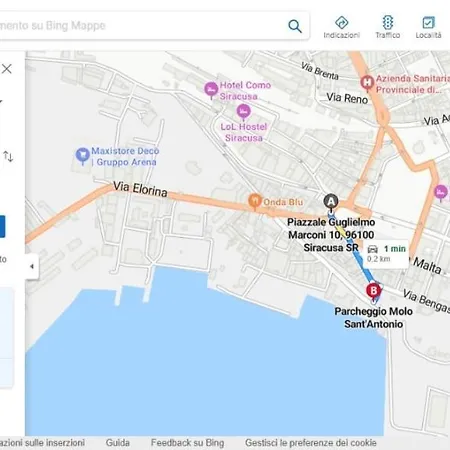
Task: Select the Maxistore Decò shop pin
Action: [x=82, y=156]
